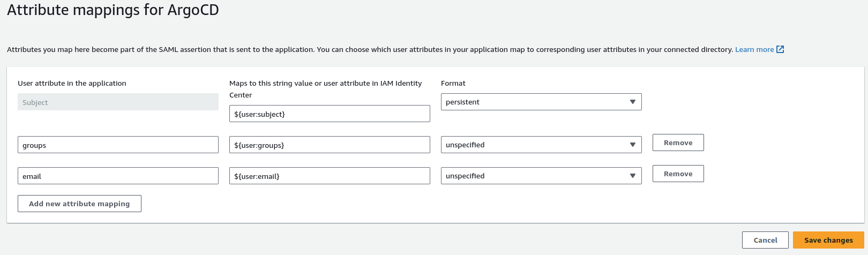Image resolution: width=868 pixels, height=255 pixels.
Task: Open the external link icon beside Learn more
Action: click(780, 49)
